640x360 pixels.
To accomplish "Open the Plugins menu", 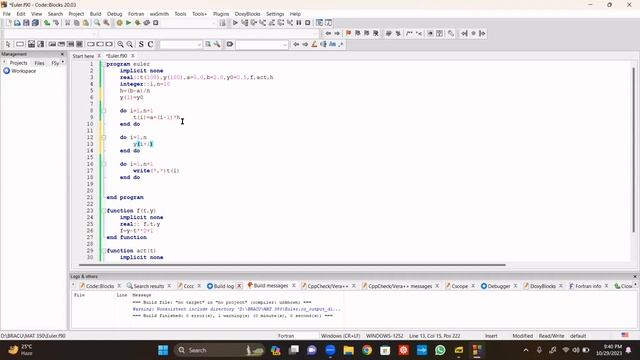I will point(221,14).
